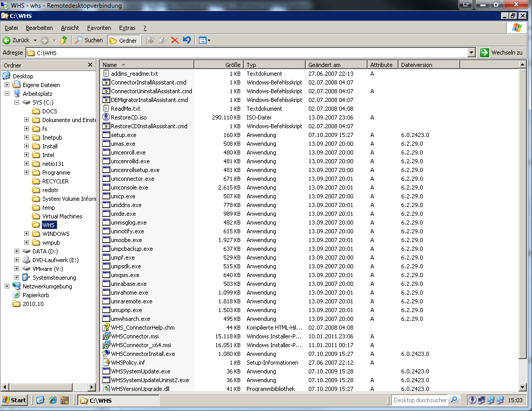This screenshot has width=532, height=411.
Task: Select the umconsole.exe file name
Action: click(x=129, y=187)
